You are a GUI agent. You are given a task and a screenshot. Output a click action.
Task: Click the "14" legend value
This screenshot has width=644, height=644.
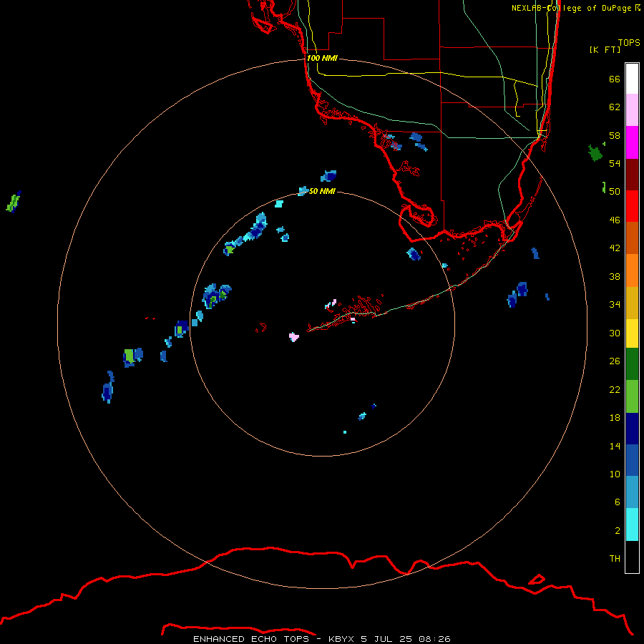tap(615, 446)
